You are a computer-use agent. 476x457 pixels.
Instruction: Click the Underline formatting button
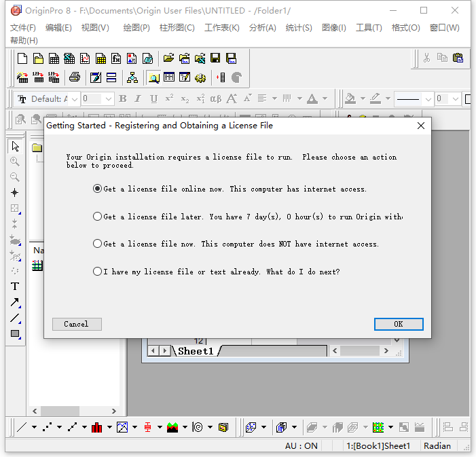[154, 98]
